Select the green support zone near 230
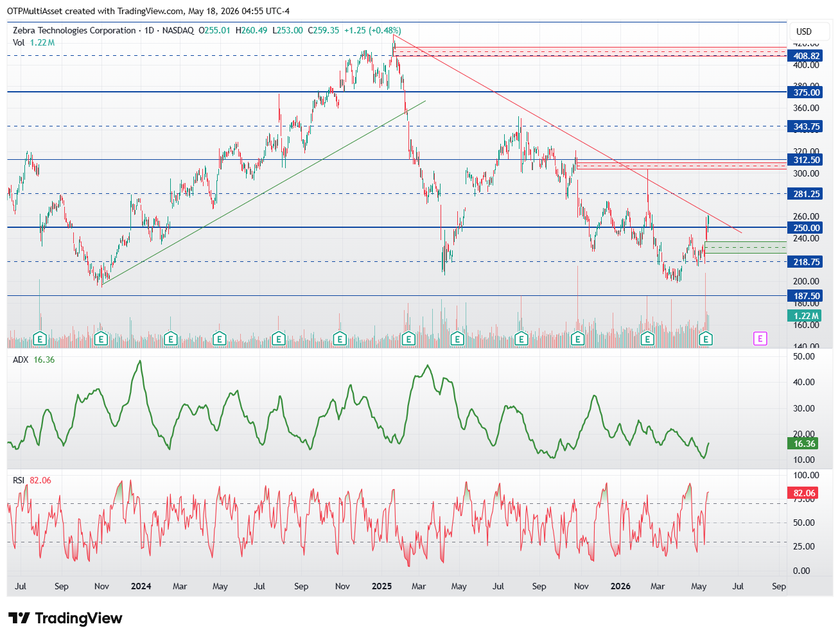The height and width of the screenshot is (640, 840). tap(746, 247)
